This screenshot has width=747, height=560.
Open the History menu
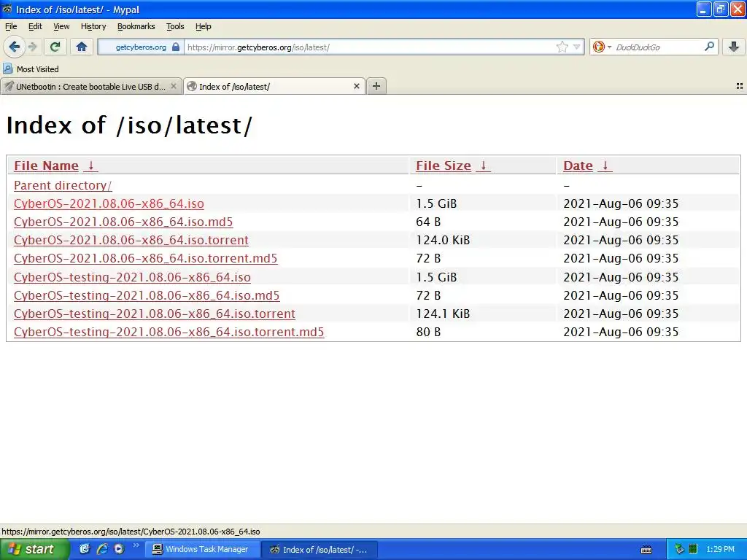(93, 26)
